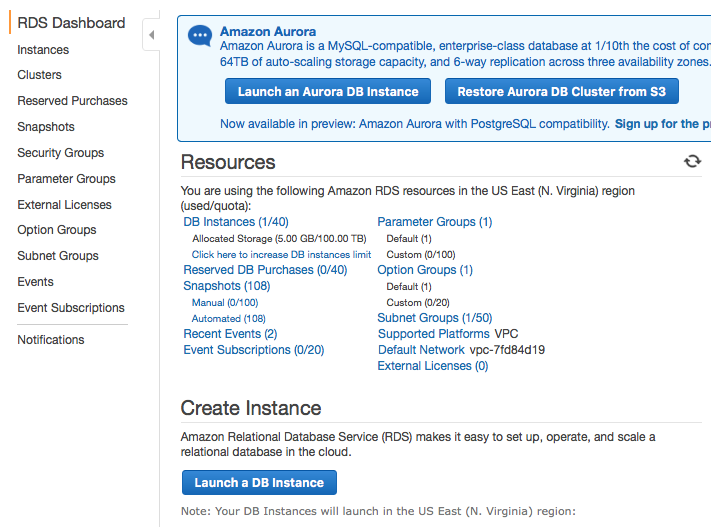Select Notifications in the sidebar
The image size is (711, 527).
tap(51, 340)
